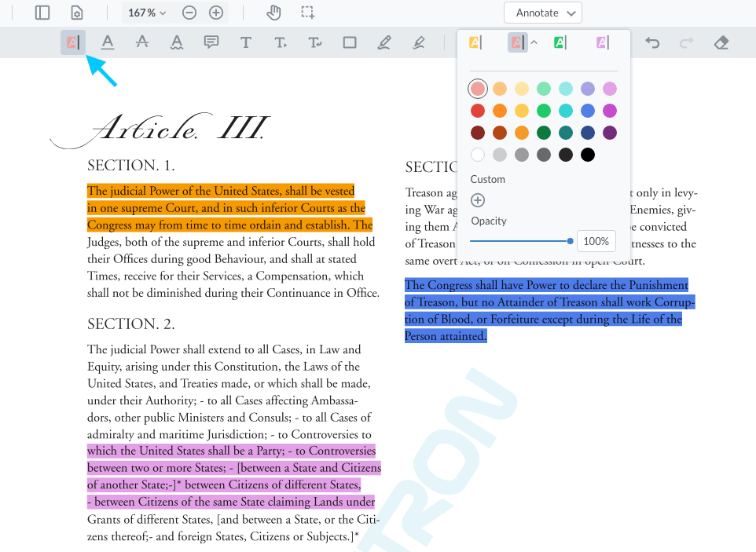Select the text underline tool
The width and height of the screenshot is (756, 552).
tap(107, 42)
